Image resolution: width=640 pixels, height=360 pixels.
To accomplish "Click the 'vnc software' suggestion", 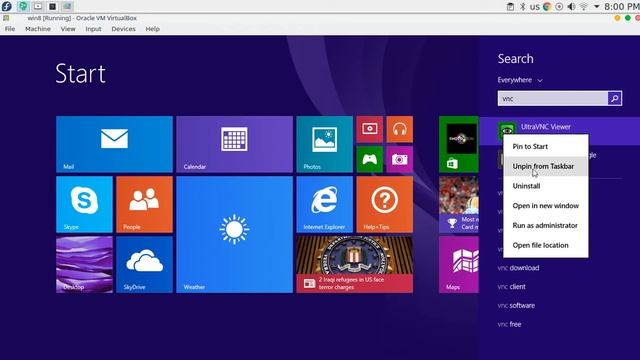I will [516, 305].
